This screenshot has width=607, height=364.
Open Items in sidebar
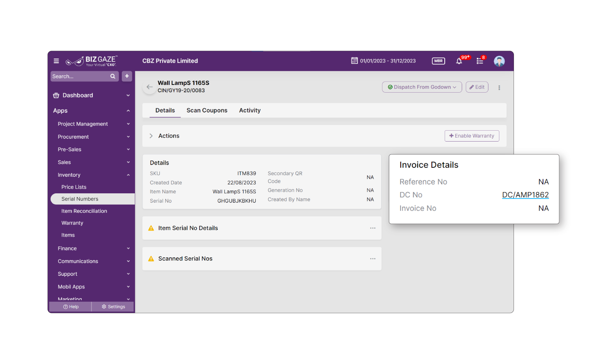(x=68, y=235)
